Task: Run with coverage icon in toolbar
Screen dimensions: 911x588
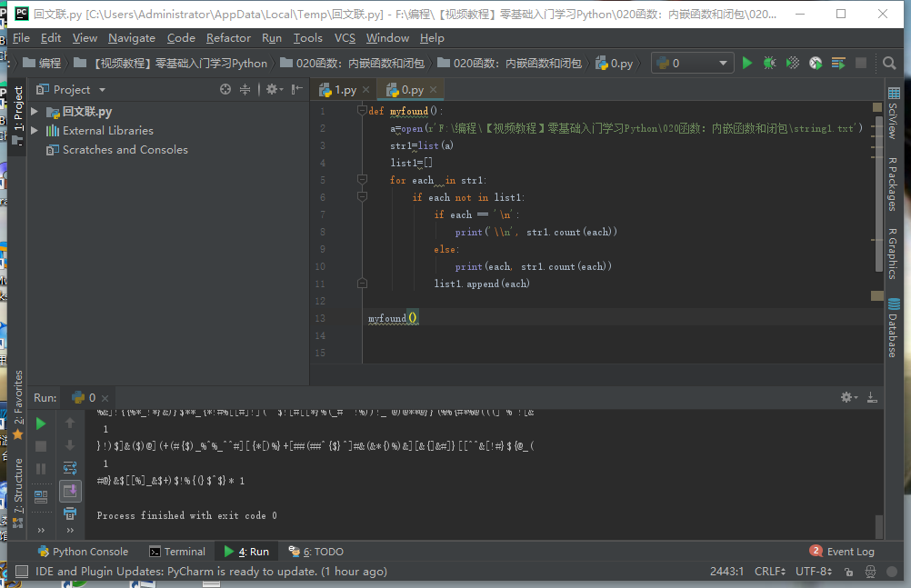Action: coord(793,63)
